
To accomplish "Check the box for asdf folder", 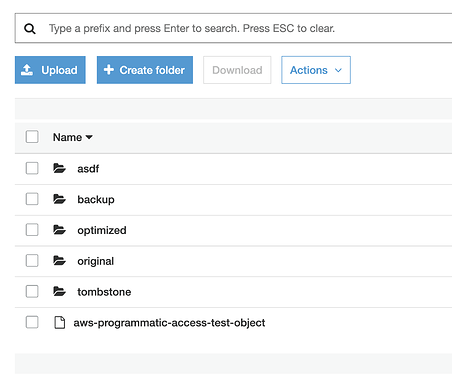I will click(32, 168).
